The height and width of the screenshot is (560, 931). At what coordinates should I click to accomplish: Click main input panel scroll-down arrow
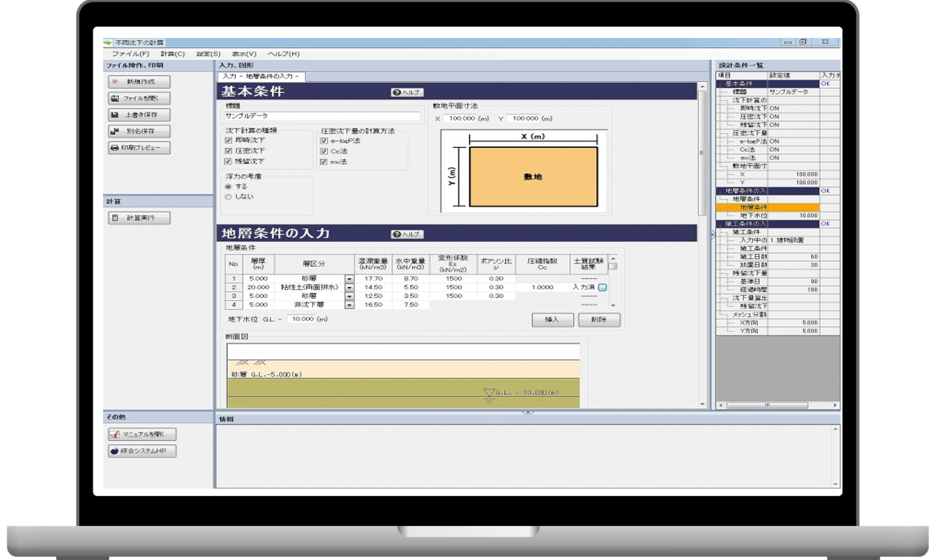(702, 405)
